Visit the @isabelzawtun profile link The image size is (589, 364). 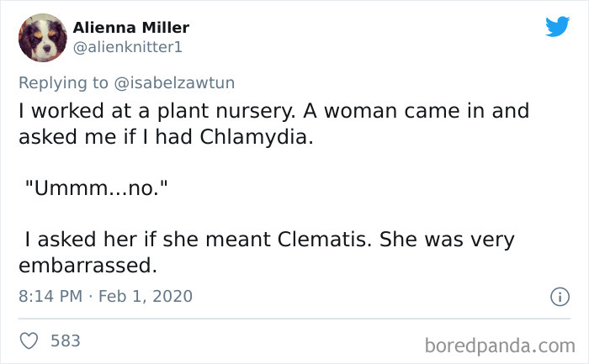(178, 82)
